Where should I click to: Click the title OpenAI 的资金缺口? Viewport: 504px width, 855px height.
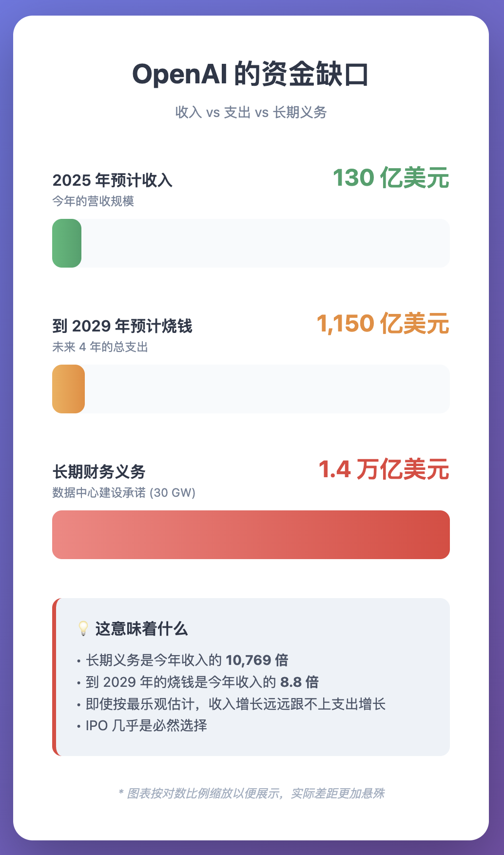251,75
